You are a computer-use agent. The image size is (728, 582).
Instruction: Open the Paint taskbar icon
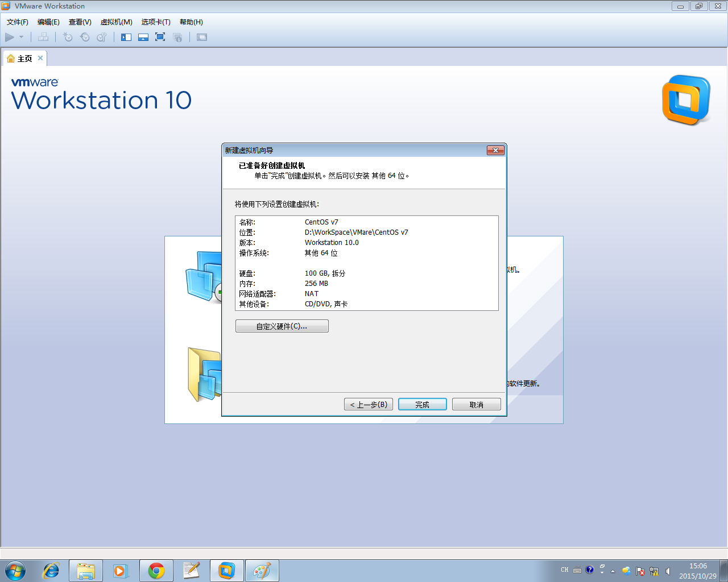click(262, 571)
